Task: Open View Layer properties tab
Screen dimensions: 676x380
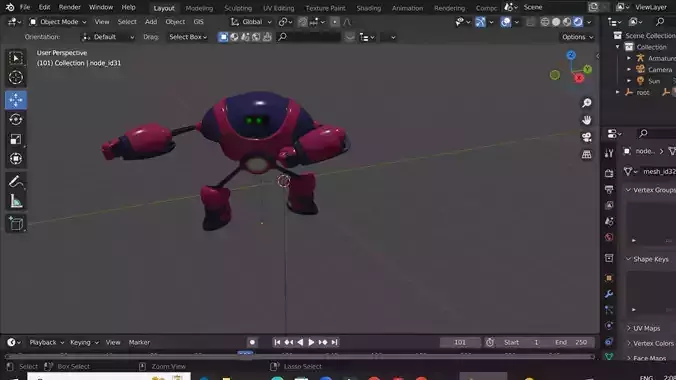Action: [609, 205]
